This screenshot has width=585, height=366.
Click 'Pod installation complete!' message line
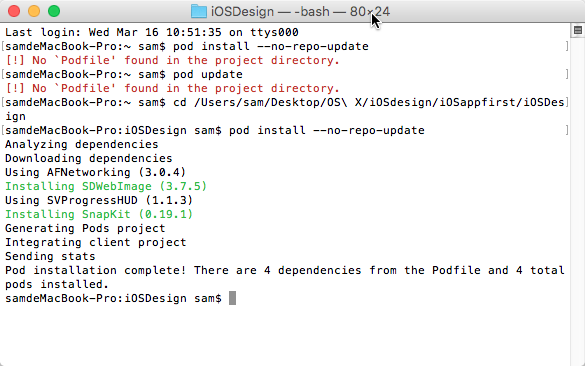coord(285,270)
